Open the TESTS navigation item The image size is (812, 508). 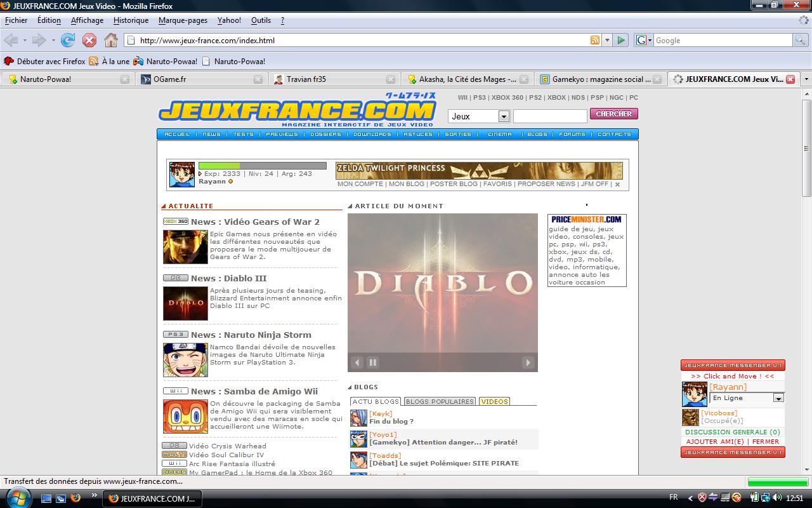click(243, 134)
